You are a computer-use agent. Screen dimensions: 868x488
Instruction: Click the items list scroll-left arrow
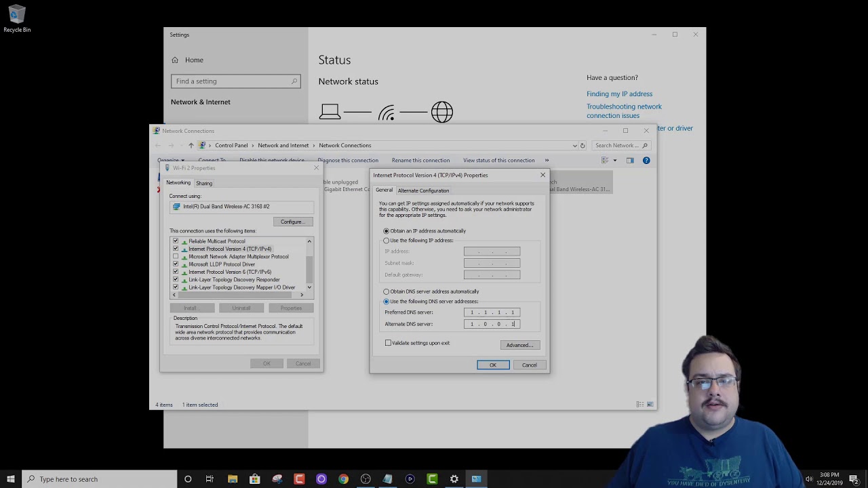(174, 295)
